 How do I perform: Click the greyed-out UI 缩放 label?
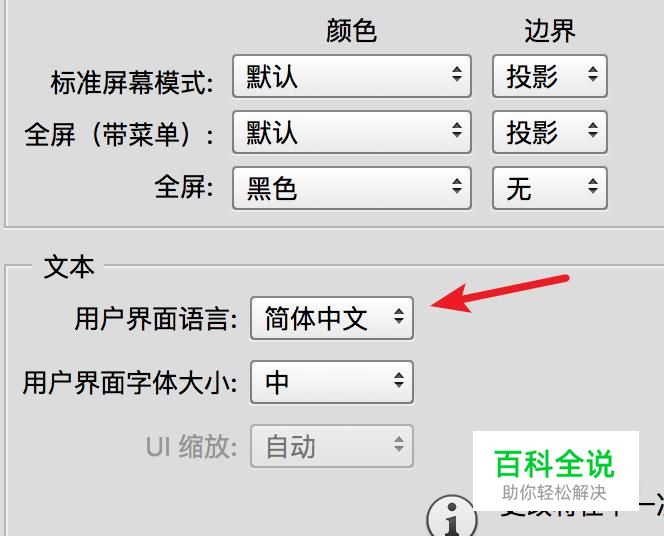point(191,447)
